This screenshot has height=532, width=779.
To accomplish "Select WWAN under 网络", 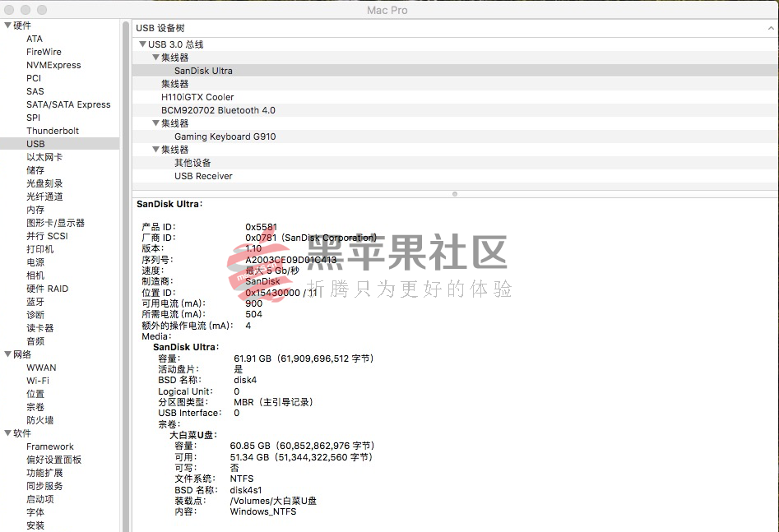I will pos(41,368).
